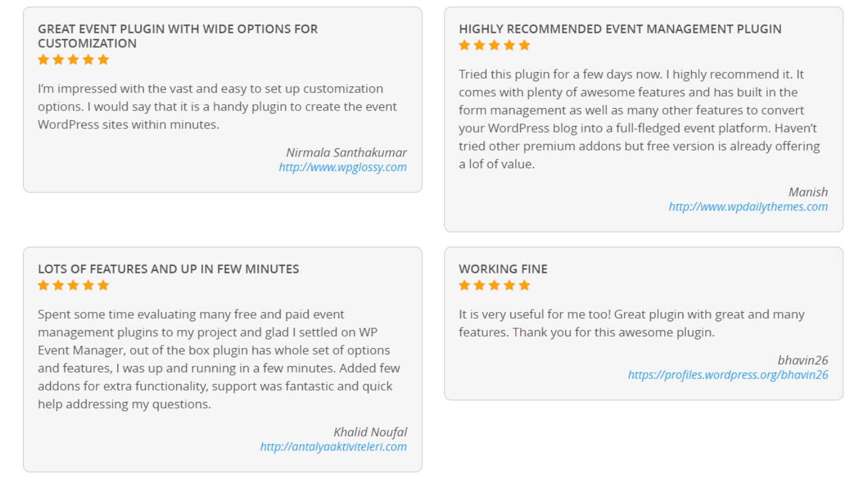Click reviewer name Manish
The width and height of the screenshot is (868, 477).
click(808, 192)
